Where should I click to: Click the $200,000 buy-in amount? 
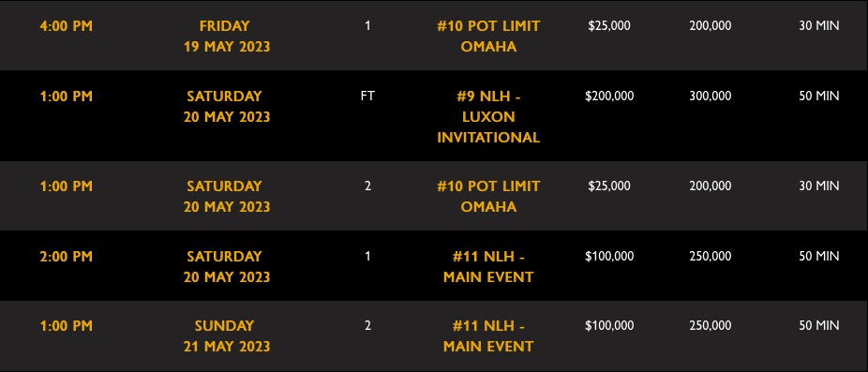(609, 97)
